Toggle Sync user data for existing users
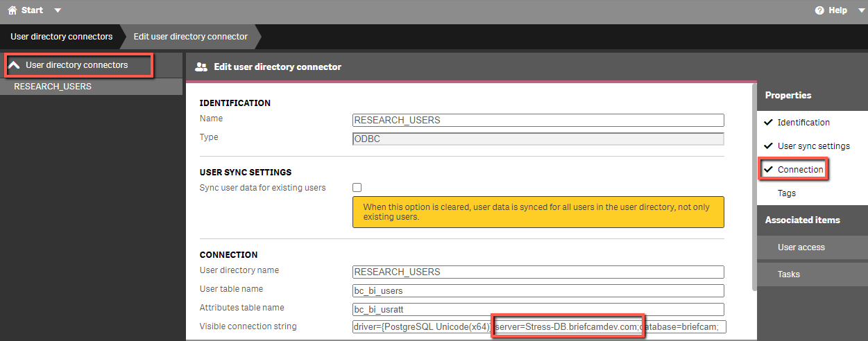The height and width of the screenshot is (341, 868). point(357,187)
